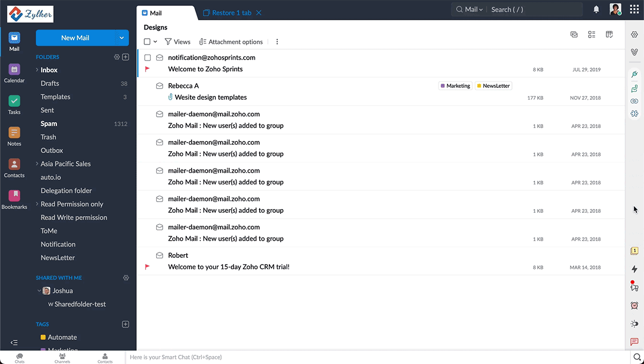Open the Tasks app icon

point(14,105)
